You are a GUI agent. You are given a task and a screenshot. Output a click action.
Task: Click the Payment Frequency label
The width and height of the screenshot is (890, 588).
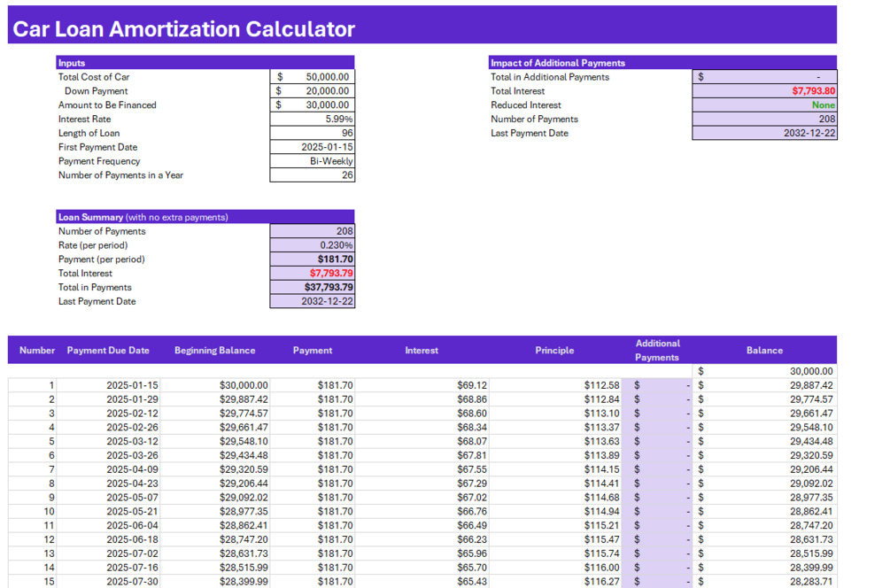click(99, 161)
